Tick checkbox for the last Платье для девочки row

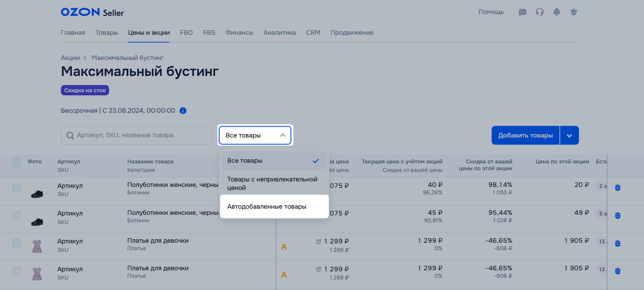[x=16, y=271]
